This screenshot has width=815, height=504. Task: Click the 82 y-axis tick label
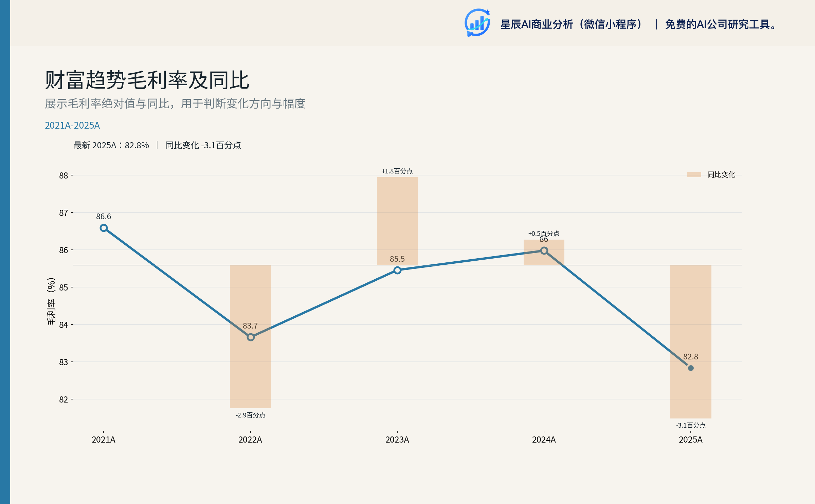tap(64, 399)
